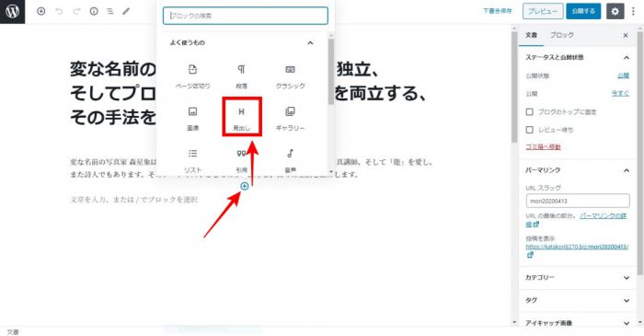644x336 pixels.
Task: Click the preview (プレビュー) button
Action: click(x=543, y=11)
